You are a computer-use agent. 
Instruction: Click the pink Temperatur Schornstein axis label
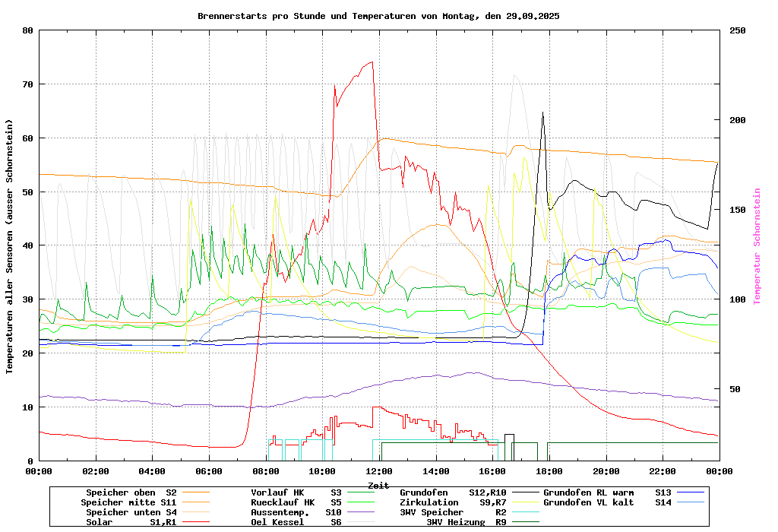pyautogui.click(x=757, y=246)
